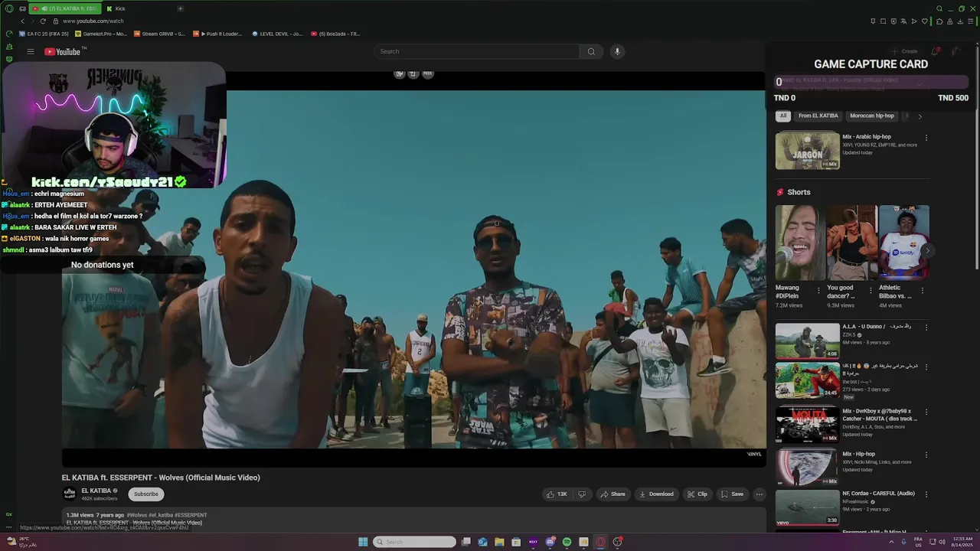
Task: Open the Mix - Hip-hop thumbnail
Action: [807, 468]
